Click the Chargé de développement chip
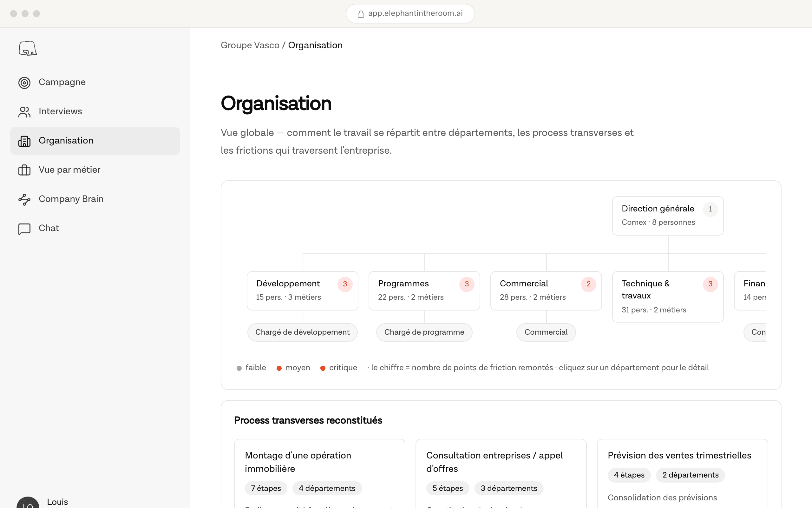The image size is (812, 508). 302,332
